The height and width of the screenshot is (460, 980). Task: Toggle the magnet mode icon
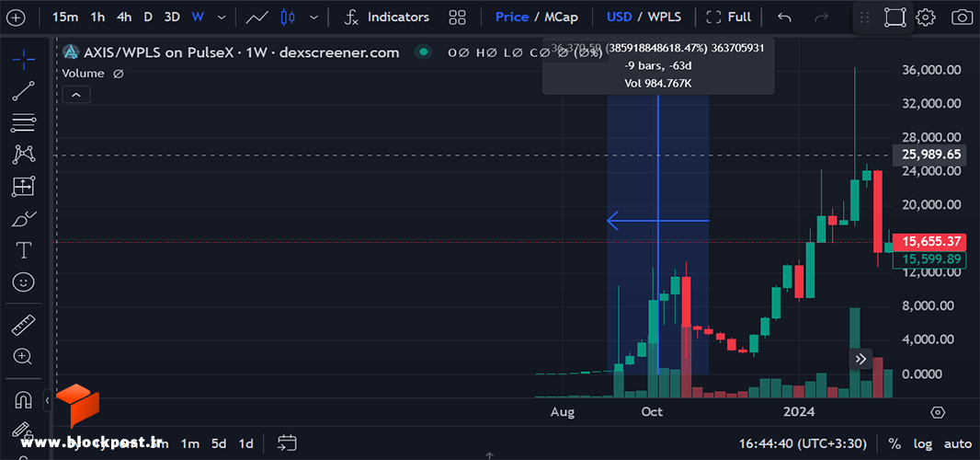[x=23, y=399]
